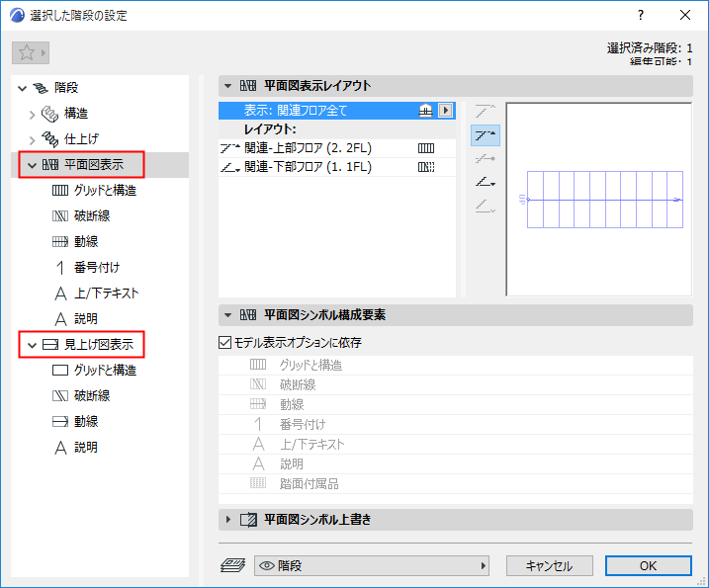Image resolution: width=709 pixels, height=588 pixels.
Task: Open the 表示 row popup arrow
Action: coord(445,111)
